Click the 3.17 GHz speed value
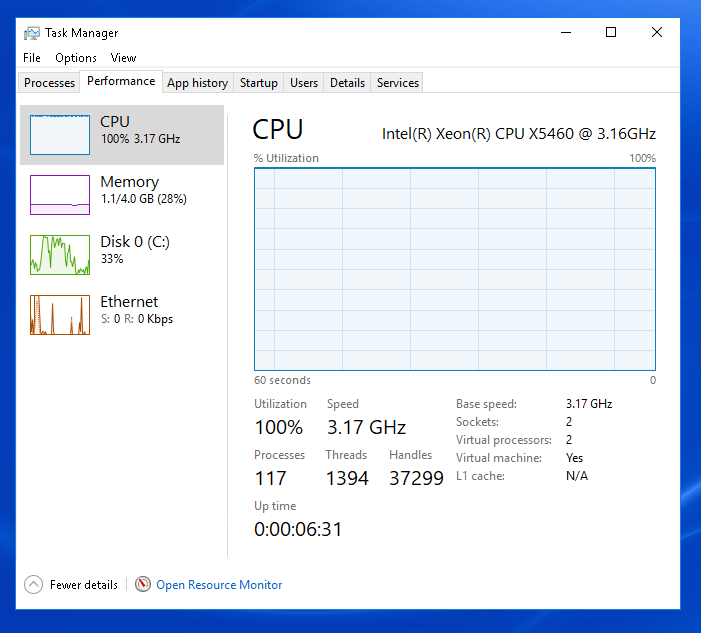Image resolution: width=701 pixels, height=633 pixels. pyautogui.click(x=366, y=427)
